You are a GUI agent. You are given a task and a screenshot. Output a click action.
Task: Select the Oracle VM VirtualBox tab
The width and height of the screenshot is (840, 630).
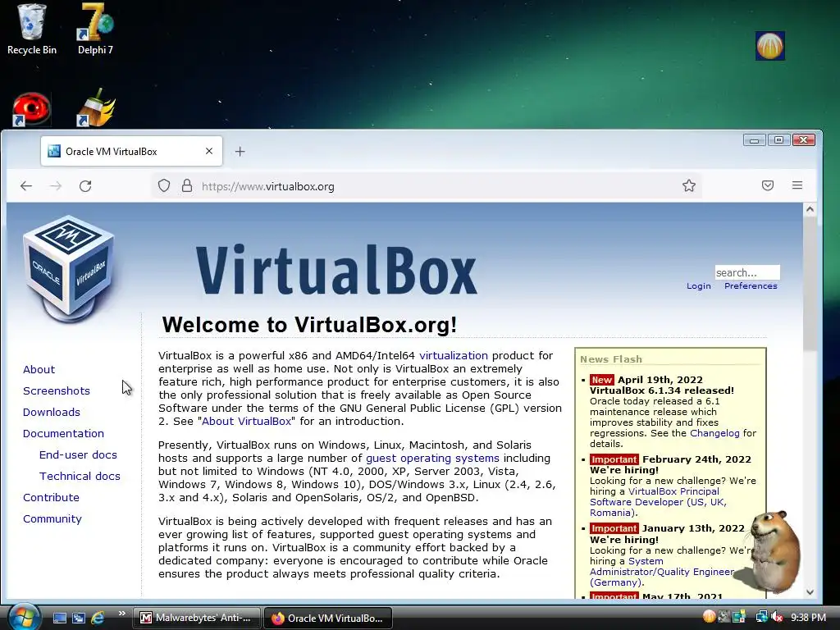131,152
